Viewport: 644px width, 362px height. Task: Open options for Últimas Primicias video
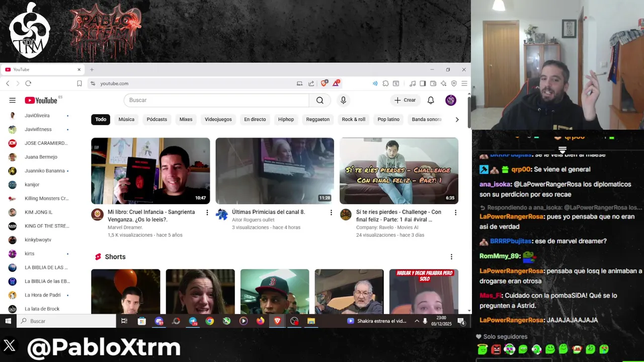pyautogui.click(x=331, y=213)
